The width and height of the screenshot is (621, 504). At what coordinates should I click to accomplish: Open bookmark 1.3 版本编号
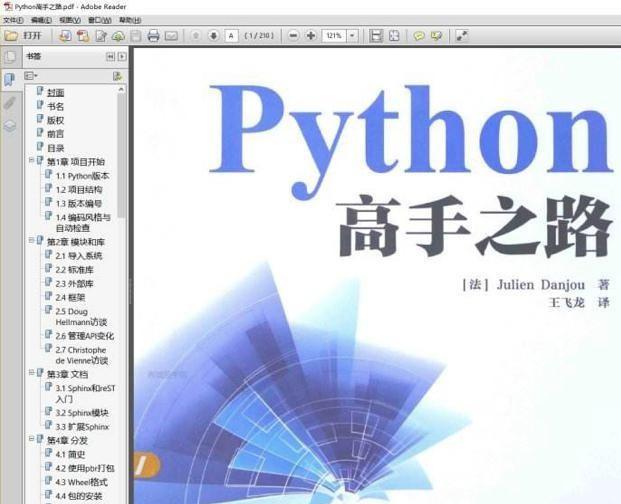[79, 204]
